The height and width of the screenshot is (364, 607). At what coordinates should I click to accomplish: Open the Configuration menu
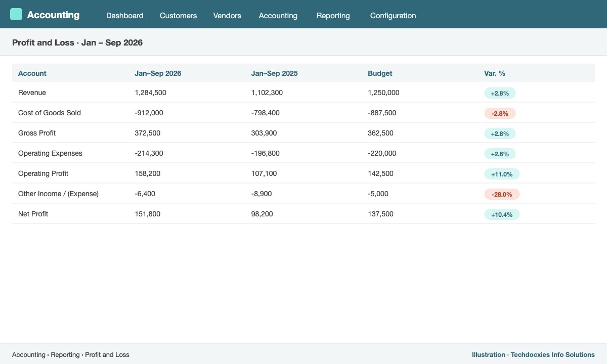point(393,16)
